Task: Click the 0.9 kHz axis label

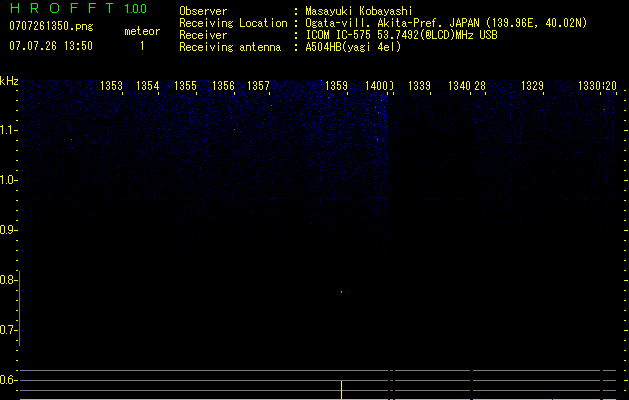Action: click(8, 230)
